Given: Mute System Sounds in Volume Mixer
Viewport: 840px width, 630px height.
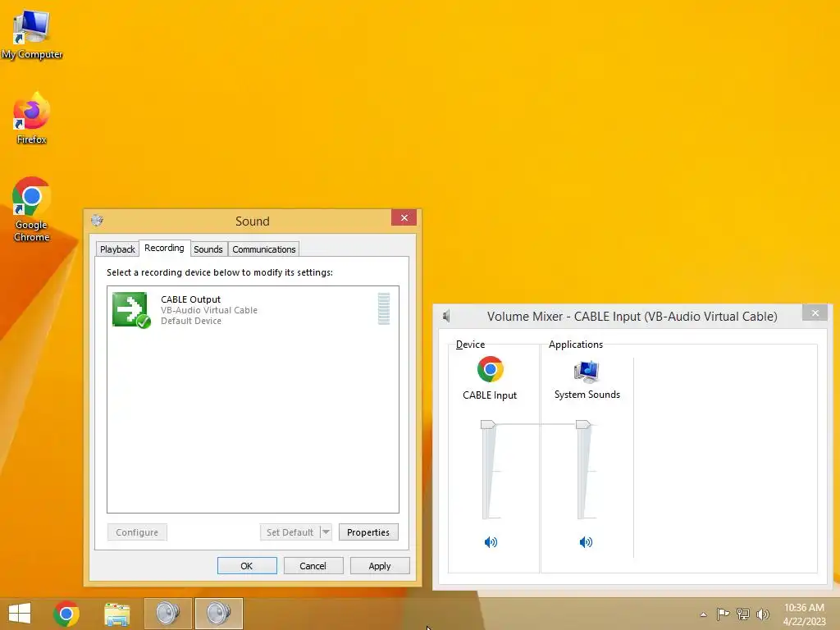Looking at the screenshot, I should [586, 542].
